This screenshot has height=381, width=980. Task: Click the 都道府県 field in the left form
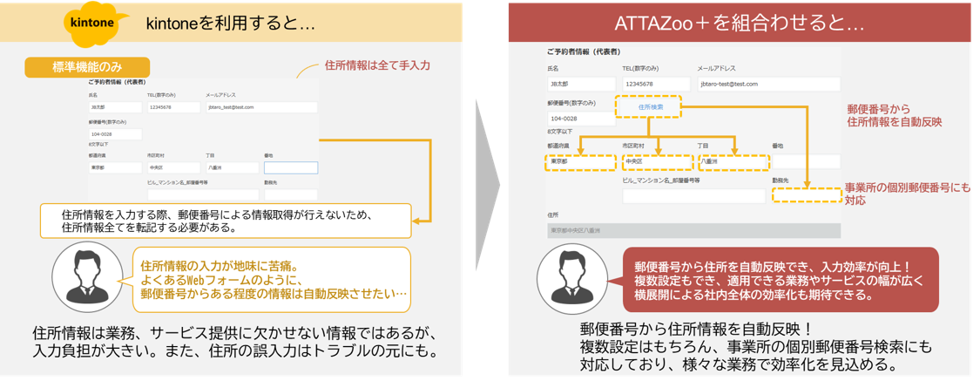pos(114,167)
